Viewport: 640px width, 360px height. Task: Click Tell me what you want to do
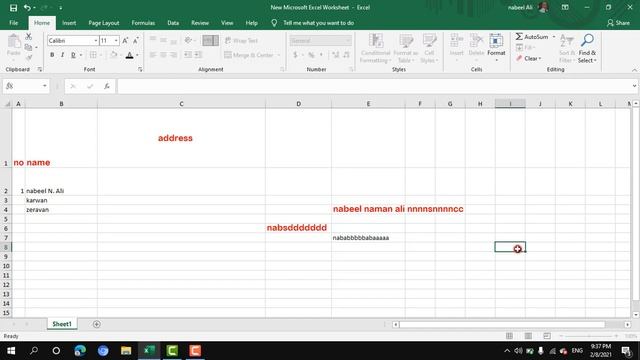click(x=318, y=23)
